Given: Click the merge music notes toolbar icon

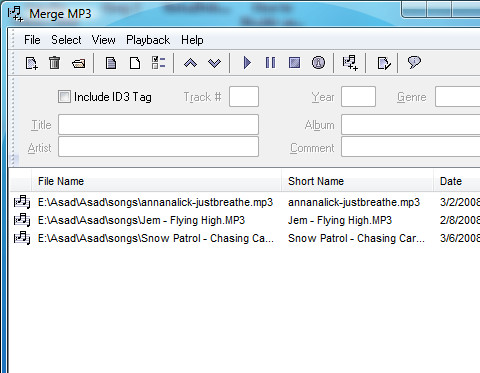Looking at the screenshot, I should point(350,63).
